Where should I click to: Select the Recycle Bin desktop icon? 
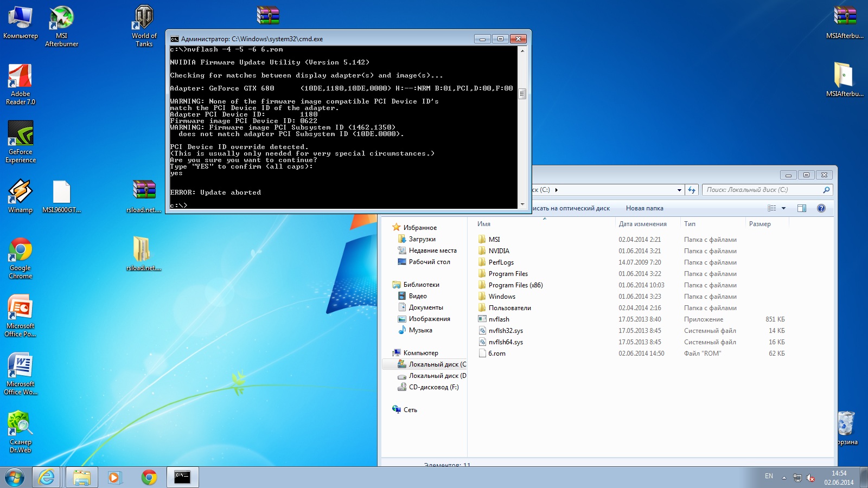click(x=846, y=428)
